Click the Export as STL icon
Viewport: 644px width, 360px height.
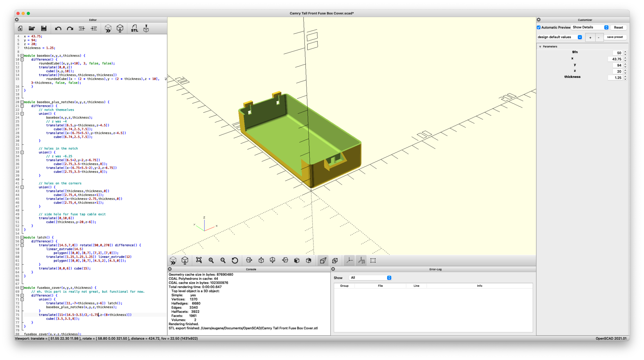coord(134,28)
